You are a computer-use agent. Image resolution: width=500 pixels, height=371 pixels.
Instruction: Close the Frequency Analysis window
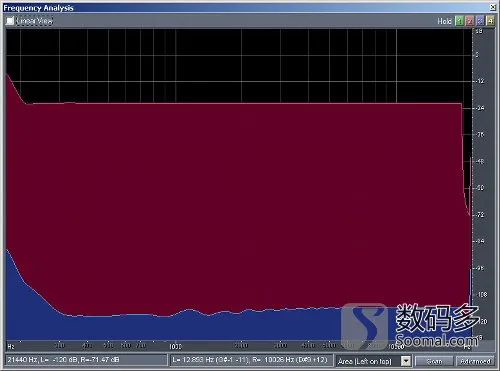pyautogui.click(x=493, y=7)
